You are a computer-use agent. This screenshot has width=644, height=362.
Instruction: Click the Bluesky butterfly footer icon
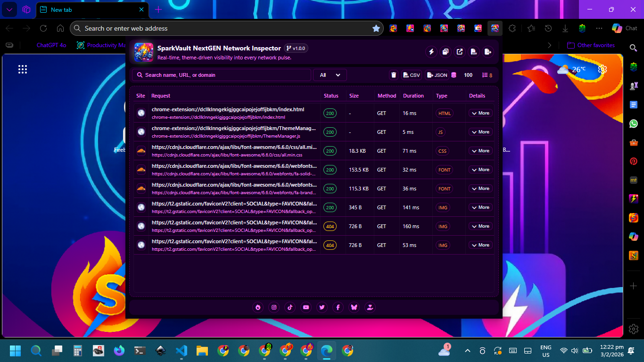click(x=354, y=307)
